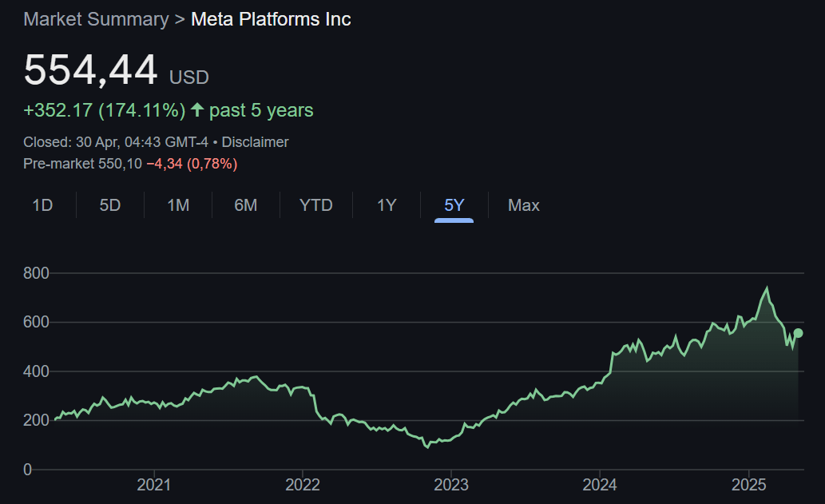The height and width of the screenshot is (504, 825).
Task: Open the 1M price chart
Action: point(177,205)
